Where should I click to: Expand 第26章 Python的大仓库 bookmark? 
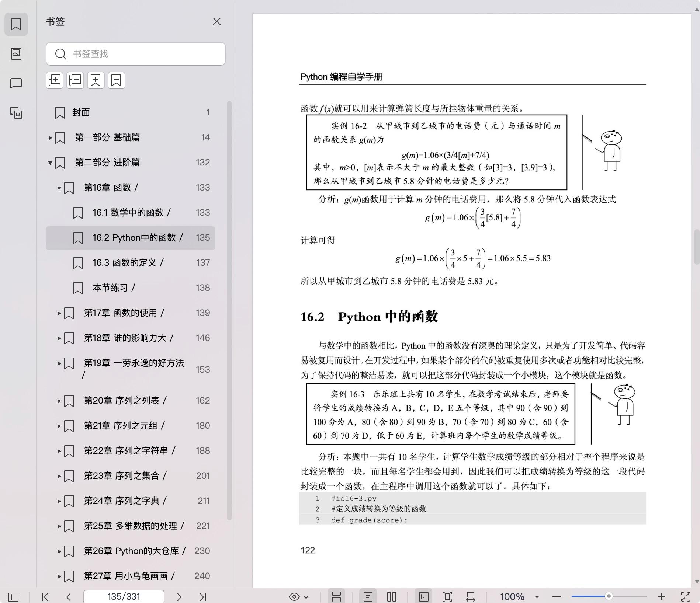click(59, 551)
